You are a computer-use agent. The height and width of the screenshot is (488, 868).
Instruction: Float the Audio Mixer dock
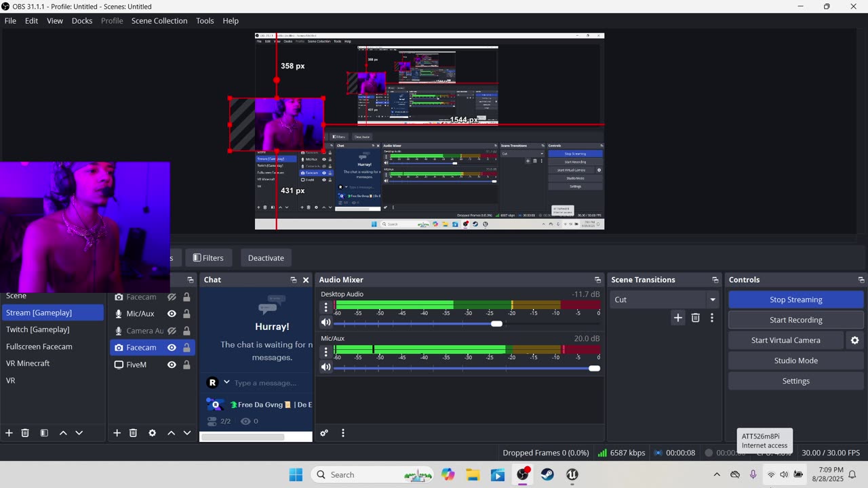pyautogui.click(x=597, y=280)
